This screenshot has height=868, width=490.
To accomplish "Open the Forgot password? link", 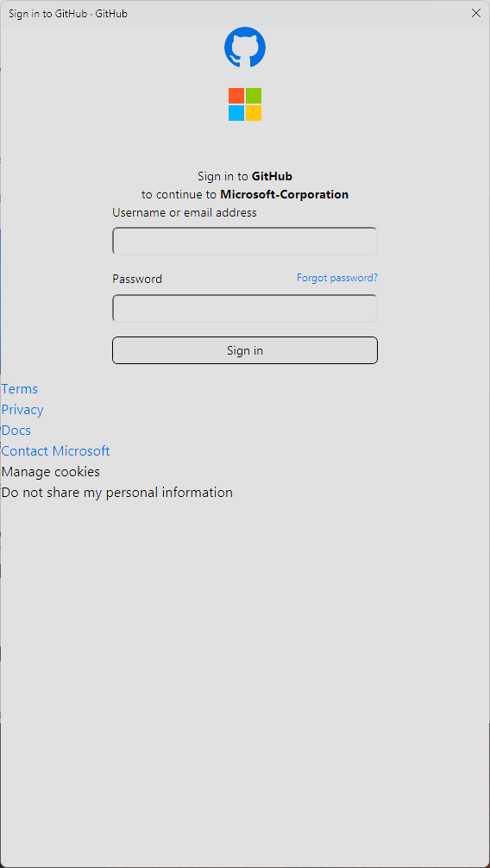I will coord(337,278).
